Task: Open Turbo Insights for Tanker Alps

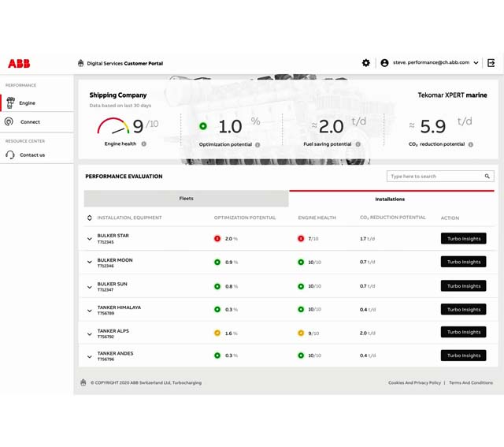Action: [464, 332]
